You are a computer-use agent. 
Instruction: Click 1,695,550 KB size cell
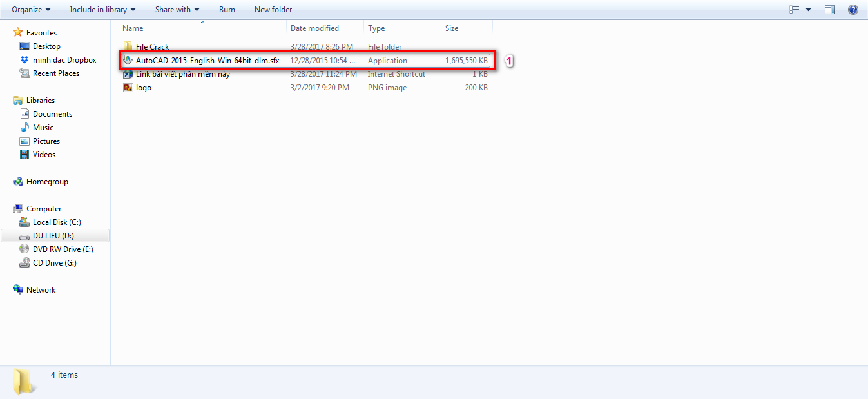[x=467, y=61]
